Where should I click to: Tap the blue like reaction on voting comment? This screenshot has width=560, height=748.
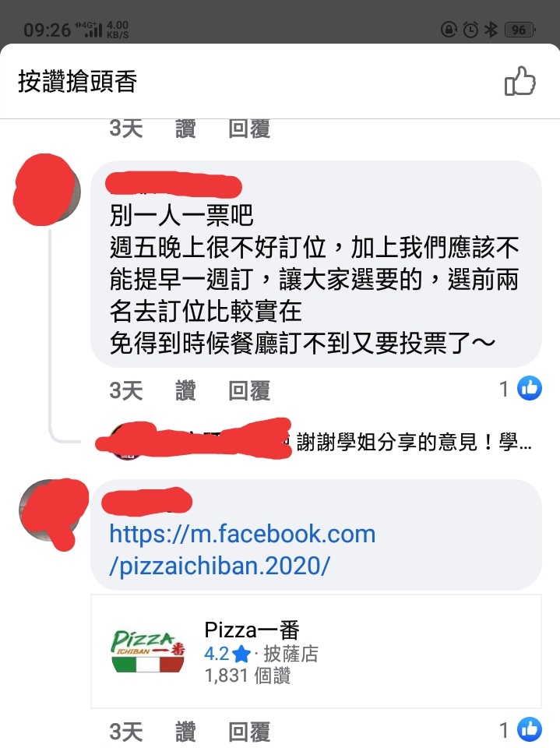coord(530,388)
